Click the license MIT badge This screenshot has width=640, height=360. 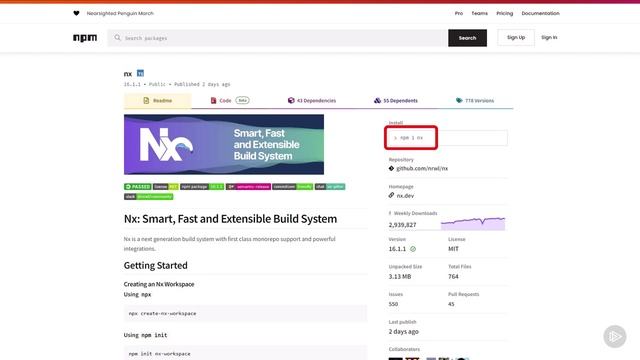166,187
